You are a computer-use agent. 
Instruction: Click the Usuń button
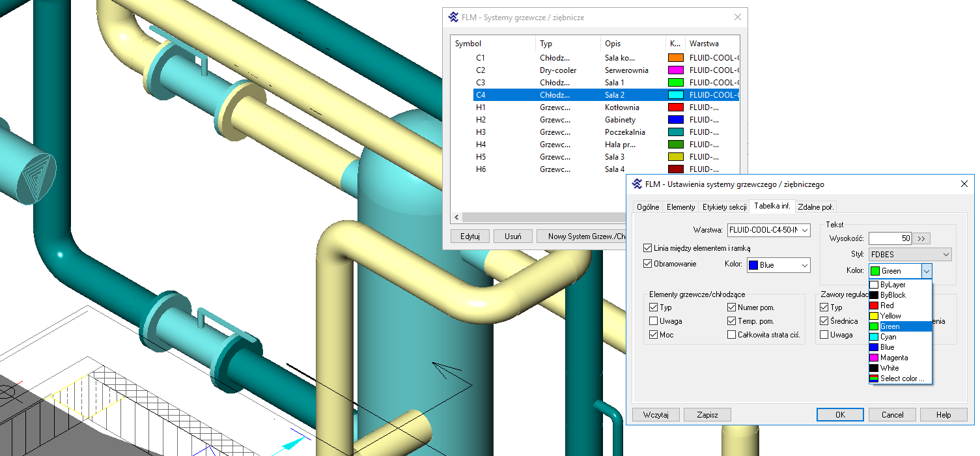point(512,236)
